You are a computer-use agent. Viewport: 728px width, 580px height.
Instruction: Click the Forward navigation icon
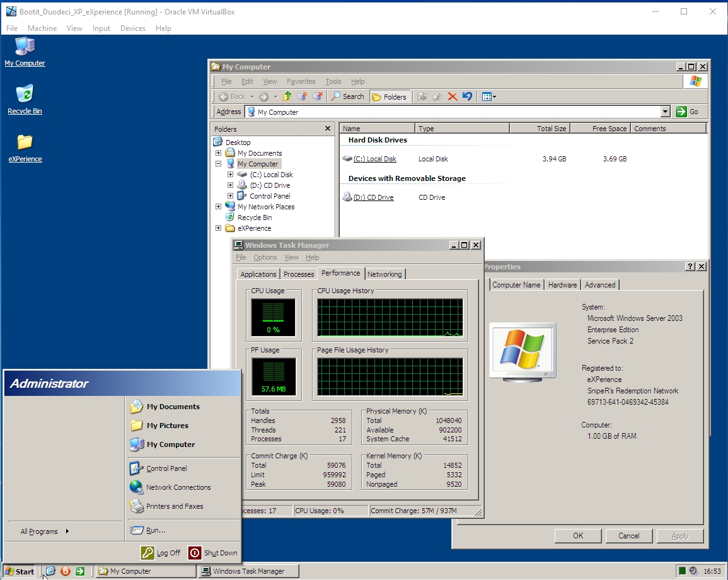[x=263, y=96]
